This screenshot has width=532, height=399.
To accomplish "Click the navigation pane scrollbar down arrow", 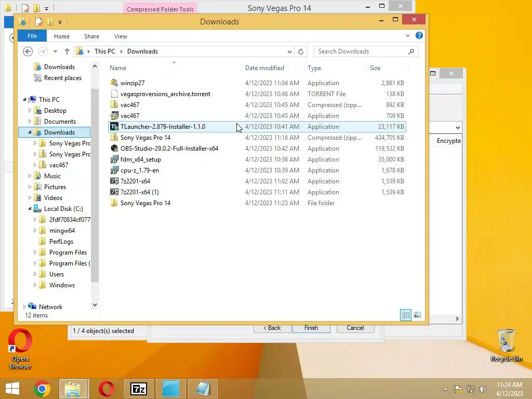I will click(95, 304).
